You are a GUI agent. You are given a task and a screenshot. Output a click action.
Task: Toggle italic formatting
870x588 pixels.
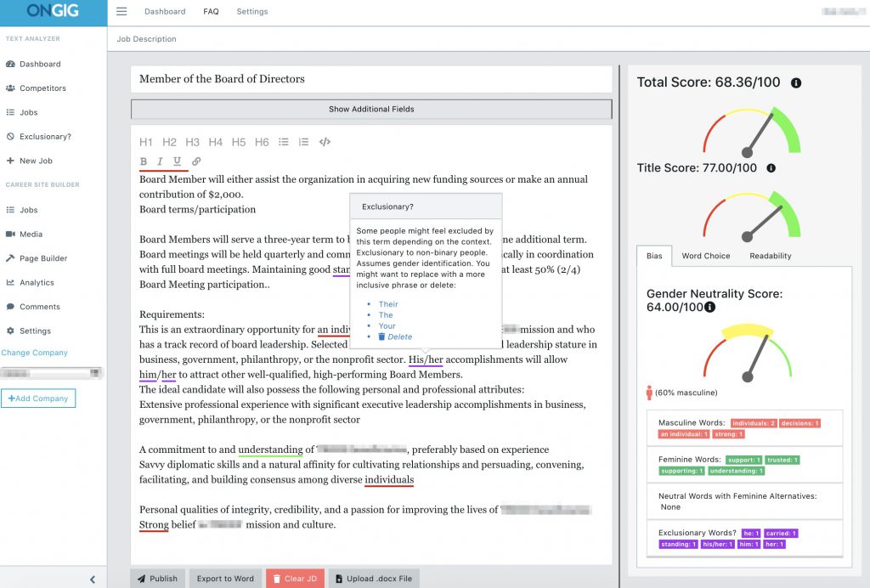point(160,161)
